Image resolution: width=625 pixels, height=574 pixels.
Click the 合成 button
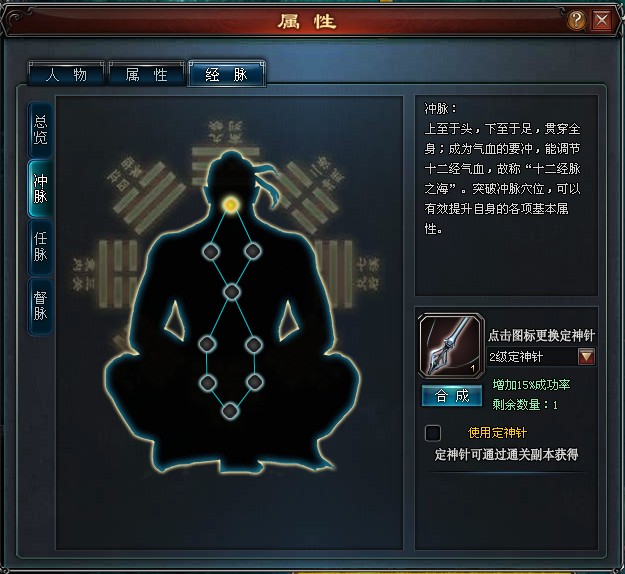coord(452,396)
